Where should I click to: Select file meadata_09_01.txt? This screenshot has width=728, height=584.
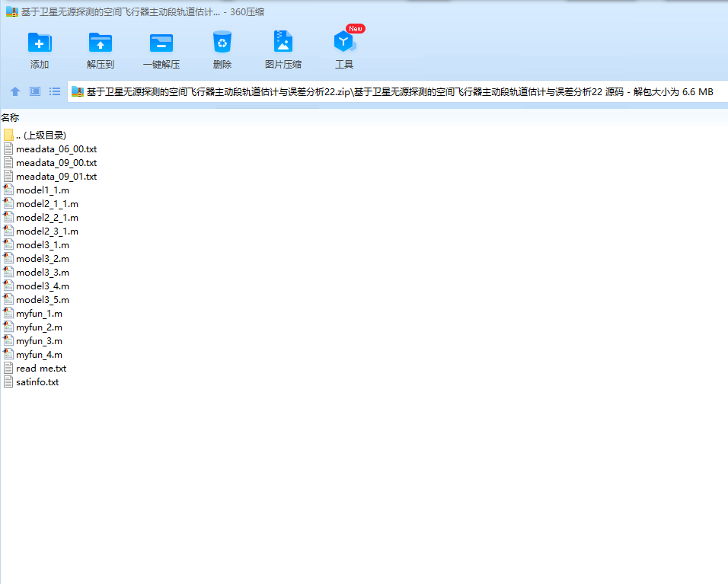tap(50, 177)
